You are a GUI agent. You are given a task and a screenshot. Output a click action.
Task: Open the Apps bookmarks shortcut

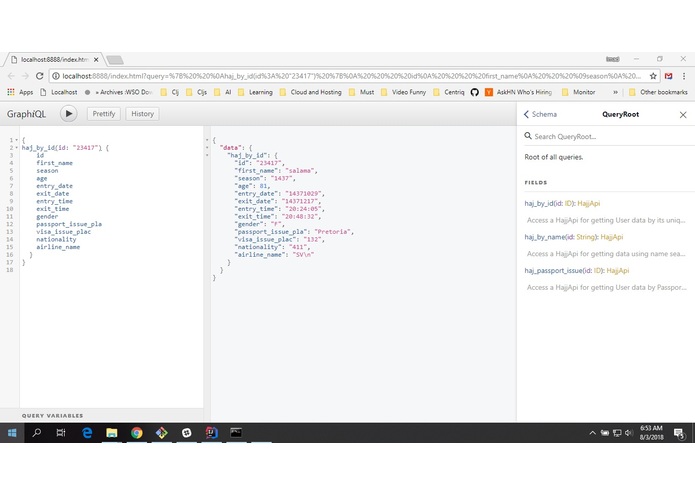pyautogui.click(x=20, y=92)
